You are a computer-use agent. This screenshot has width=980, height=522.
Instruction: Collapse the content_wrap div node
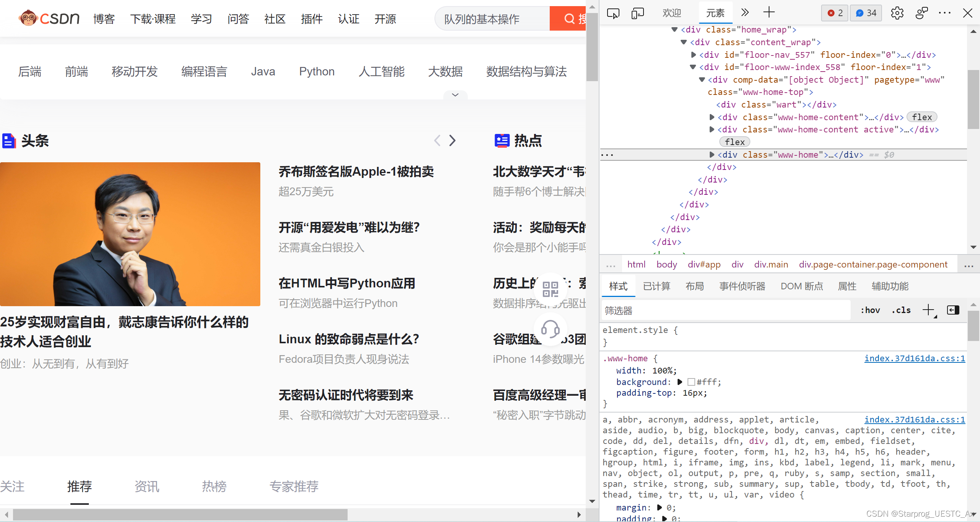tap(684, 42)
